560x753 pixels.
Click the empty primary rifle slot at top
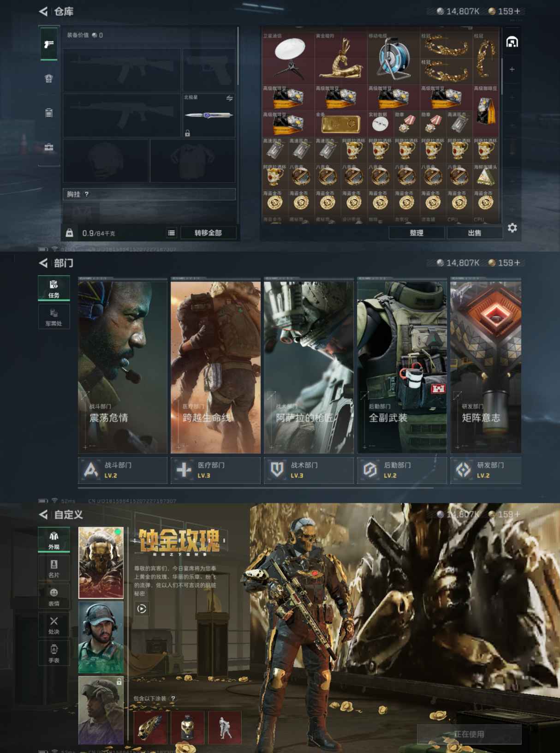pyautogui.click(x=122, y=70)
